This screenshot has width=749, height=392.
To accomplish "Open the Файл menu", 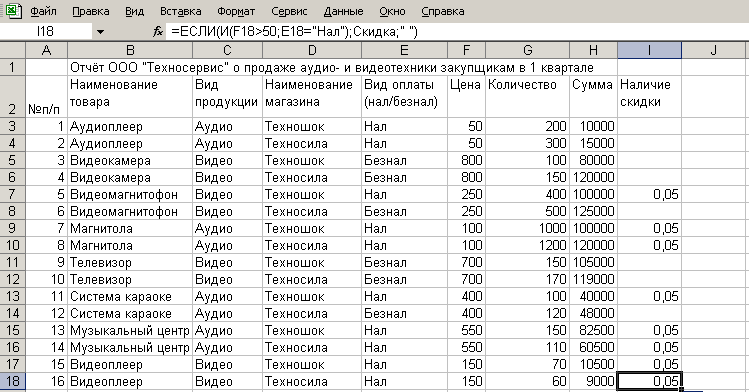I will click(43, 11).
